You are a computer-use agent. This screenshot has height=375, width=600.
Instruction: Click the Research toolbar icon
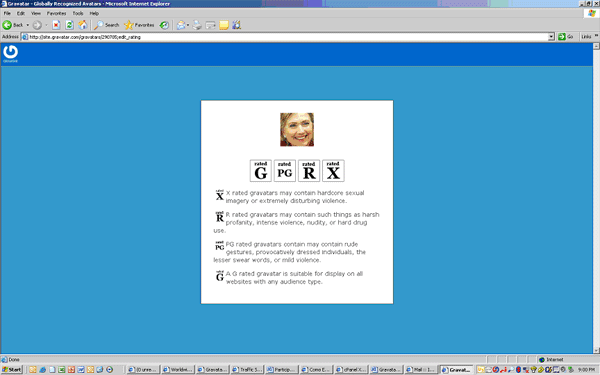tap(236, 25)
